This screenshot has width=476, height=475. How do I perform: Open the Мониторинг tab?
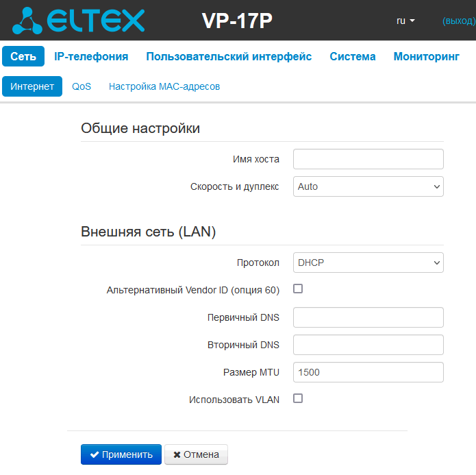[x=426, y=56]
